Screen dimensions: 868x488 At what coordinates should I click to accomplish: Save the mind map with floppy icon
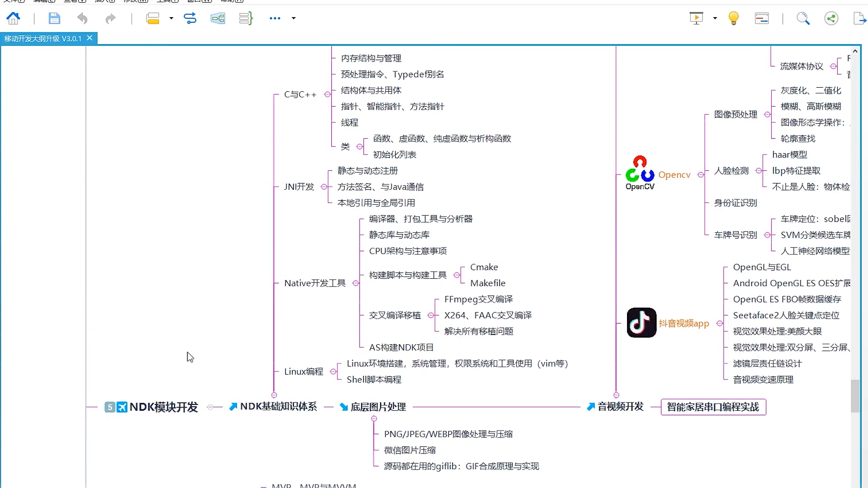pyautogui.click(x=54, y=19)
